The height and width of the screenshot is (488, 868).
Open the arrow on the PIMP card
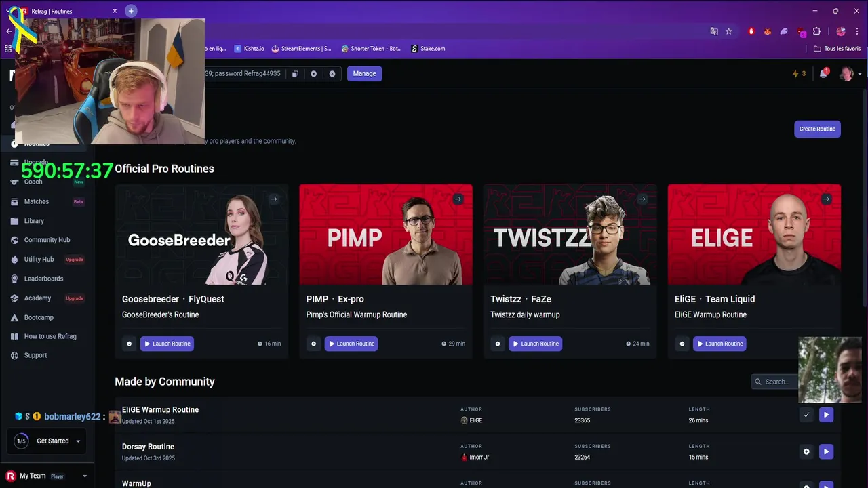tap(458, 199)
